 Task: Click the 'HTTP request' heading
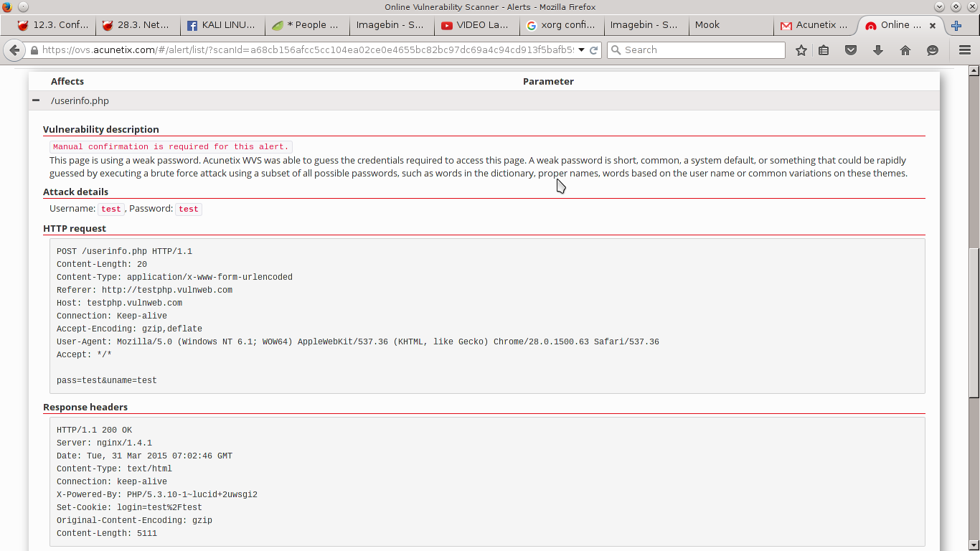75,229
